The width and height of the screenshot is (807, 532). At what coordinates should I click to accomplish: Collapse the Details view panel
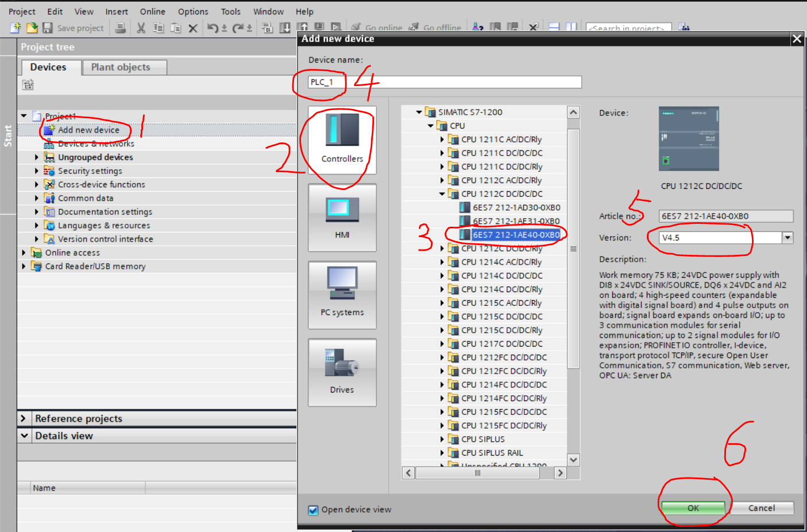(x=24, y=436)
